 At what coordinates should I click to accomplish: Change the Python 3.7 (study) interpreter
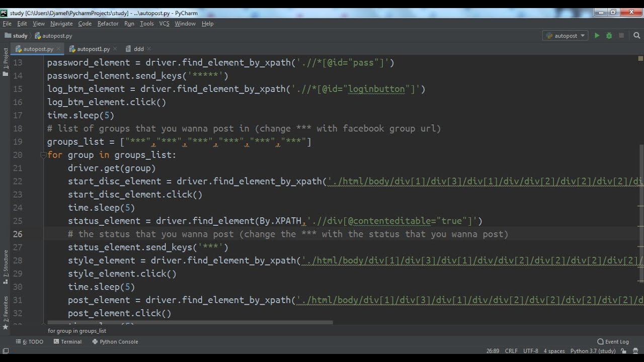coord(593,351)
